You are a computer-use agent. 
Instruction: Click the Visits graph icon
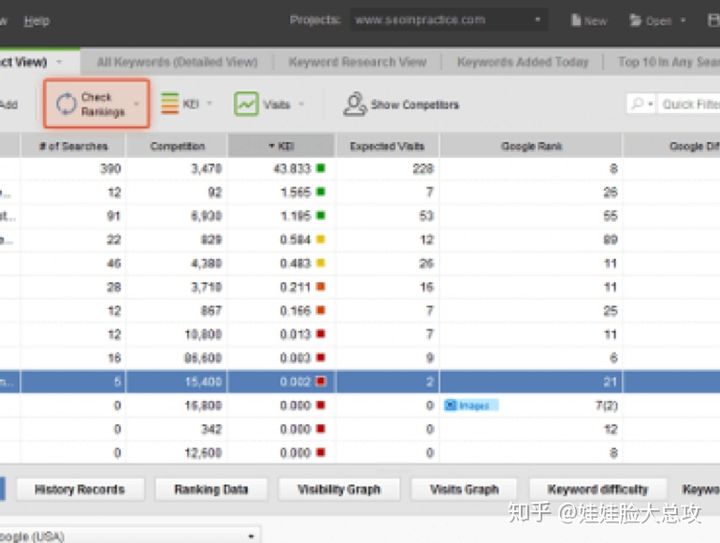pyautogui.click(x=247, y=104)
